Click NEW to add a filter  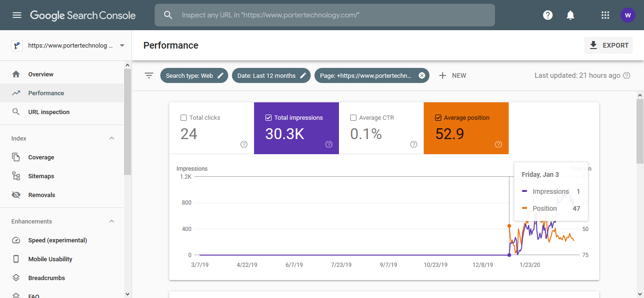pyautogui.click(x=453, y=75)
